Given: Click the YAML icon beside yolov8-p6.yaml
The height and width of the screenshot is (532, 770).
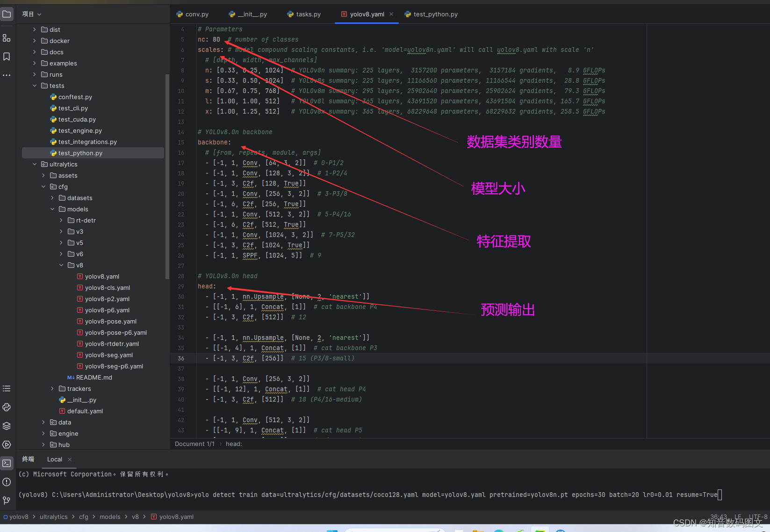Looking at the screenshot, I should point(80,310).
